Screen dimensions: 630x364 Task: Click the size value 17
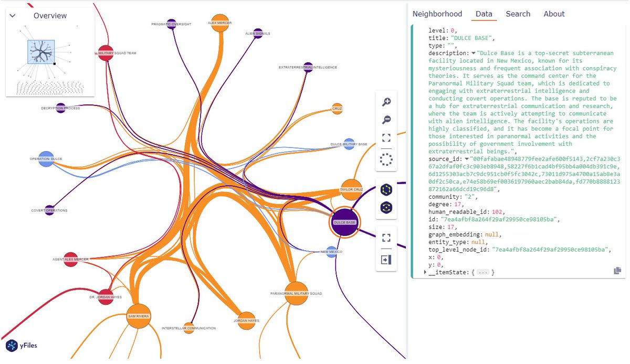pyautogui.click(x=450, y=227)
